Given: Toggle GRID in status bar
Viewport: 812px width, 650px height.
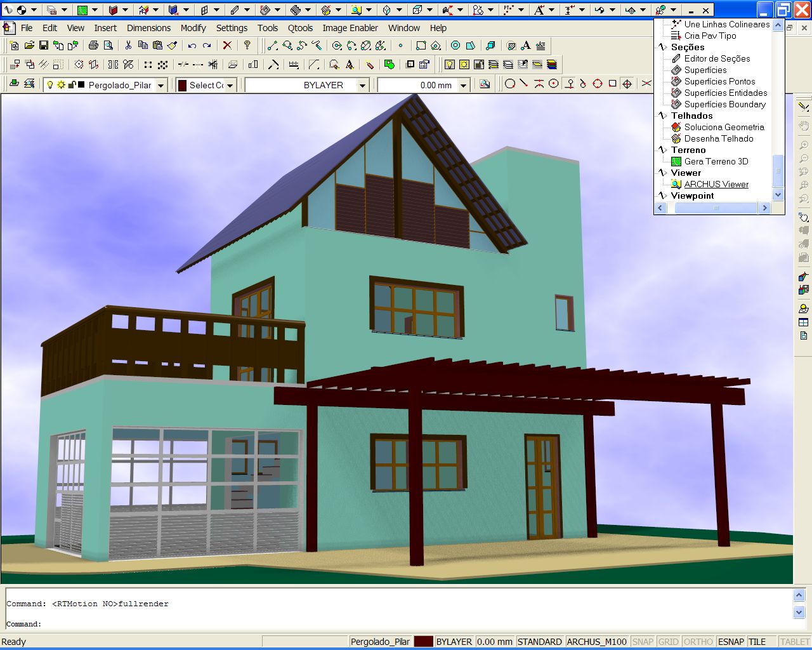Looking at the screenshot, I should (668, 642).
